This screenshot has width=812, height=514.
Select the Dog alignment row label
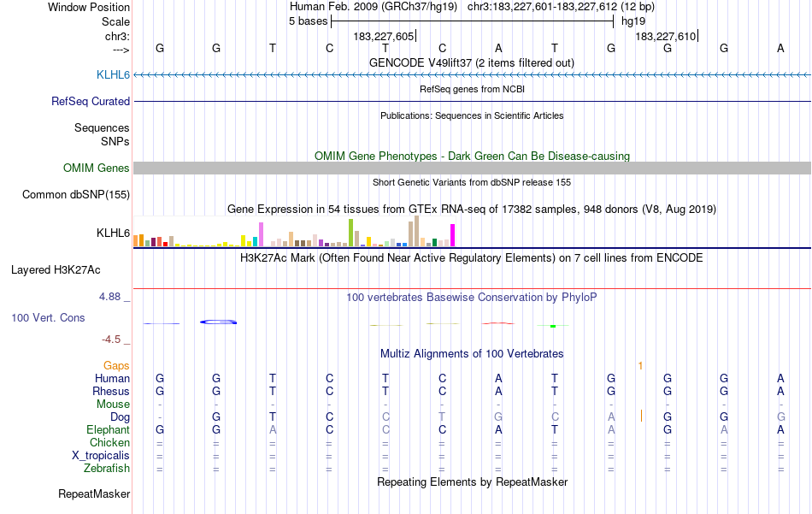coord(121,417)
